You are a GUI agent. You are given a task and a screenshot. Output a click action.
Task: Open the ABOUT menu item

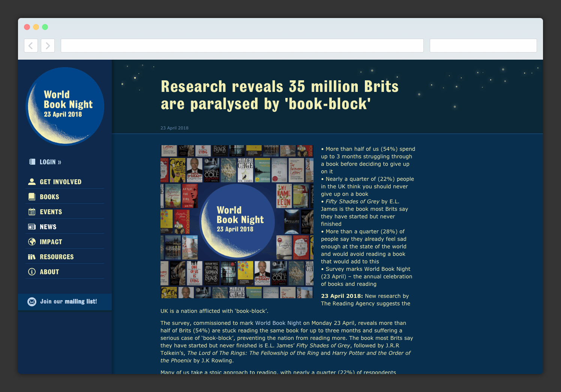click(x=49, y=272)
